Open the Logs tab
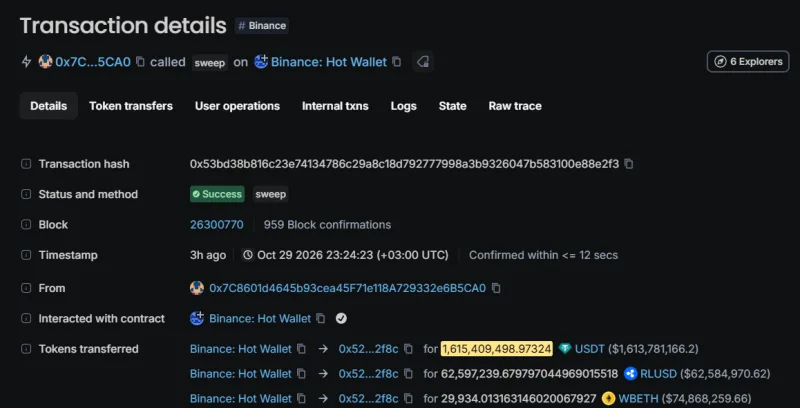Viewport: 800px width, 408px height. [404, 106]
